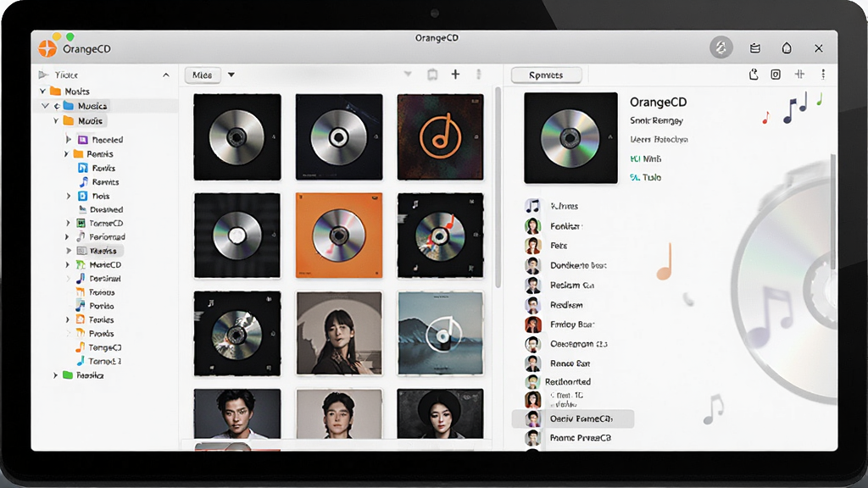Open album cover of long-haired woman
868x488 pixels.
(x=339, y=334)
